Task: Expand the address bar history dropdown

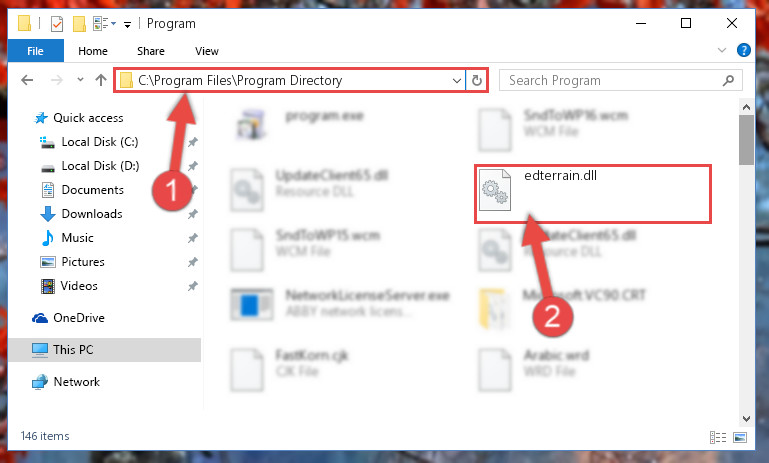Action: (457, 80)
